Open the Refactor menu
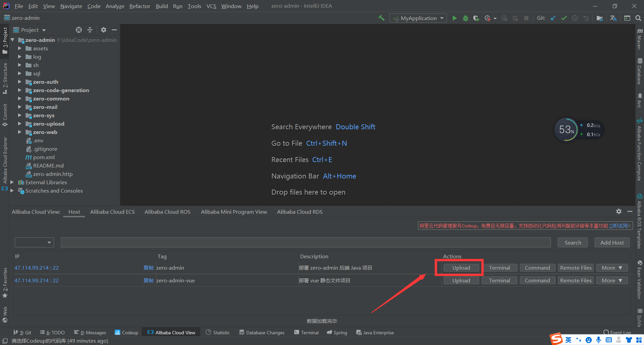 point(140,6)
